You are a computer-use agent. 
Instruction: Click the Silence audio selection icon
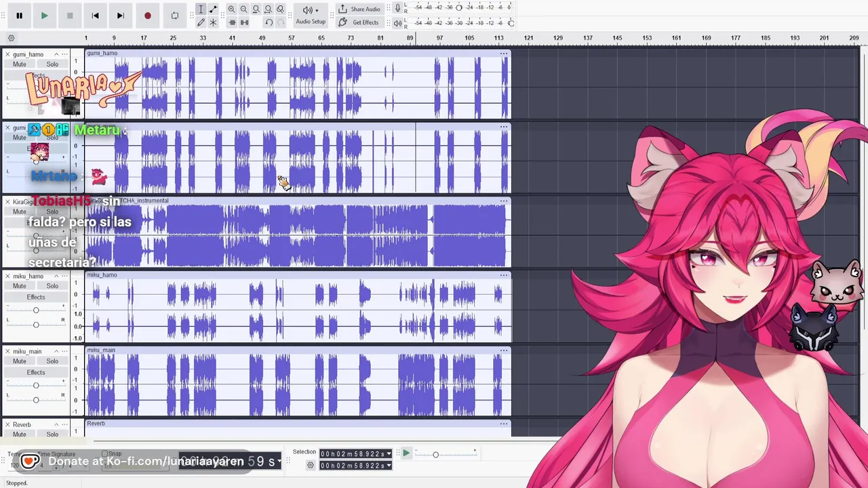coord(244,22)
